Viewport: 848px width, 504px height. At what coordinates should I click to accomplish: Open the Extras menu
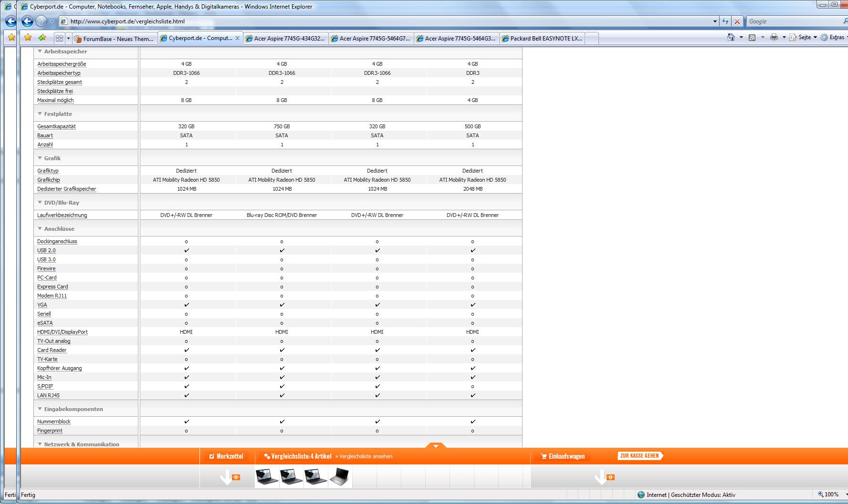834,37
